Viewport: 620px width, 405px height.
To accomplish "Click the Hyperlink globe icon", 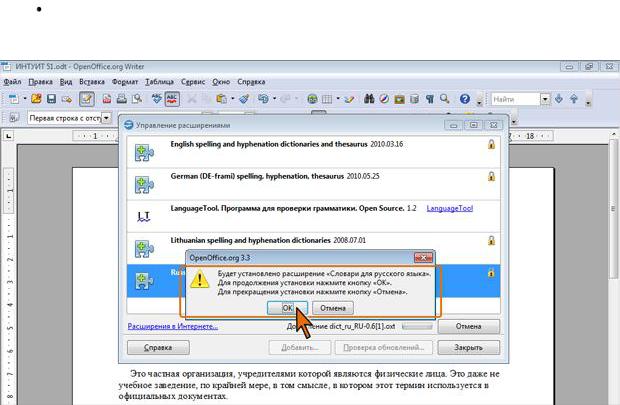I will pos(312,99).
